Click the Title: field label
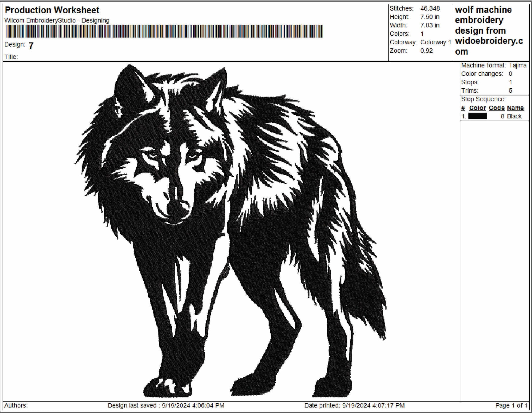532x413 pixels. pyautogui.click(x=11, y=57)
